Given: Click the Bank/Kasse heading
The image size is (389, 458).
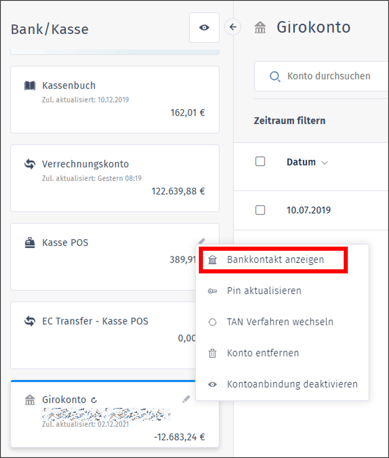Looking at the screenshot, I should pyautogui.click(x=50, y=29).
